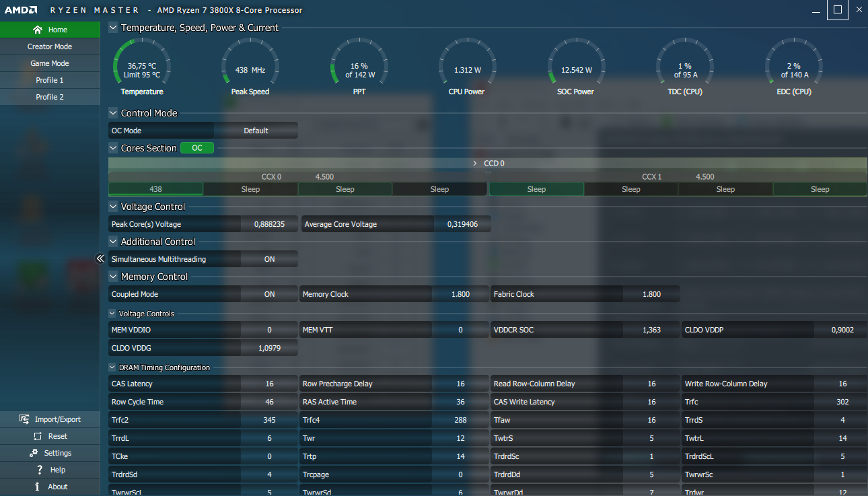Click Row Precharge Delay label
The width and height of the screenshot is (868, 496).
[337, 384]
